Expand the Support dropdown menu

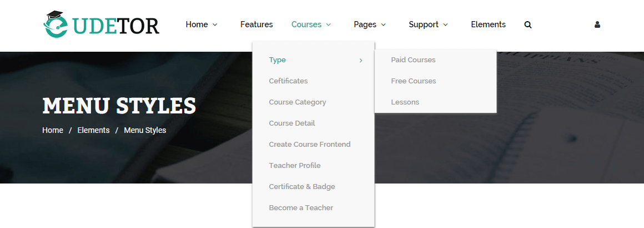pyautogui.click(x=427, y=24)
